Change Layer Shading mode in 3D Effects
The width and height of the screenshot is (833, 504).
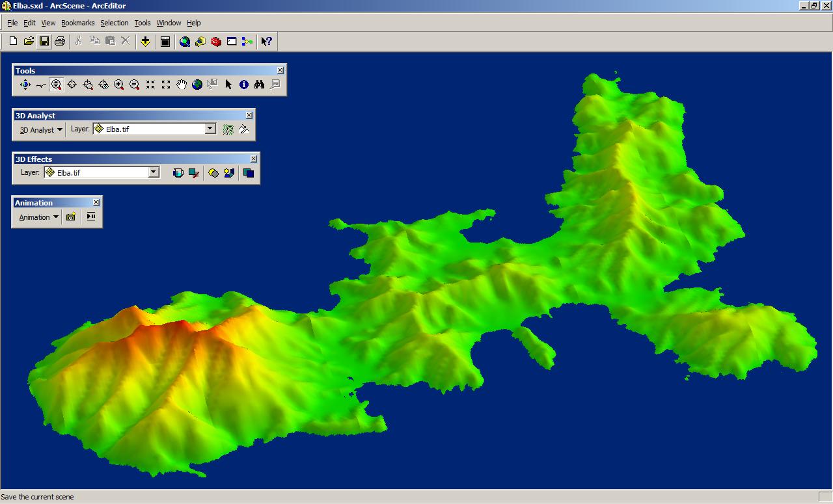pyautogui.click(x=228, y=173)
